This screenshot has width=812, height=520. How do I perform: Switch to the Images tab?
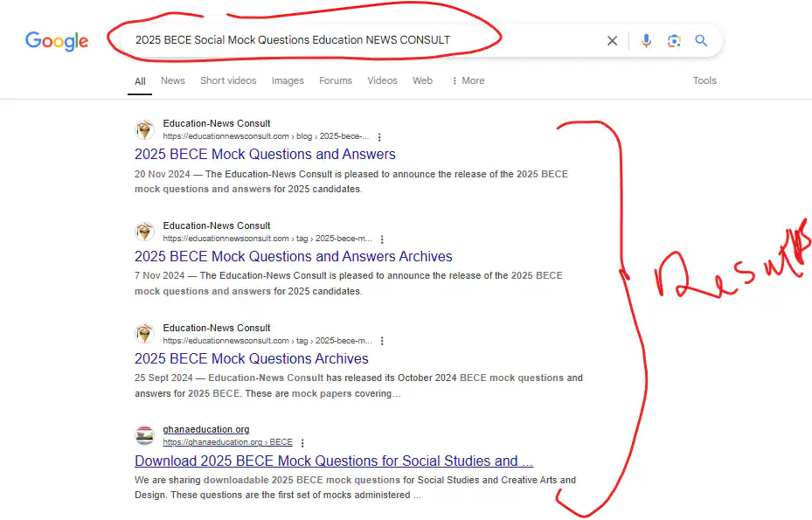coord(288,80)
